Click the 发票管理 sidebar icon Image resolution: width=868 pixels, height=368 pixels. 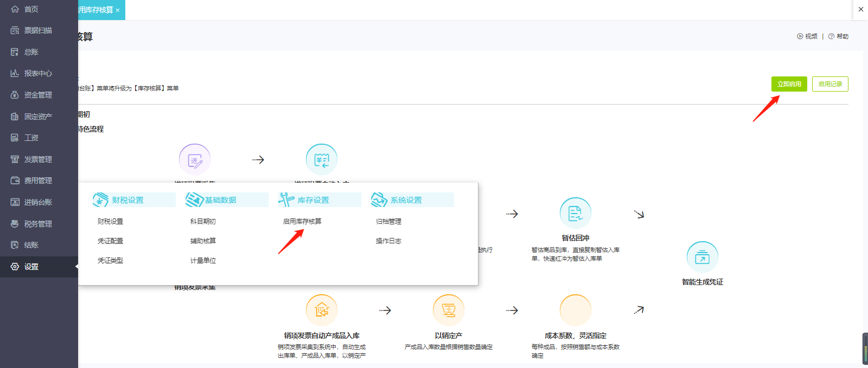click(x=15, y=159)
